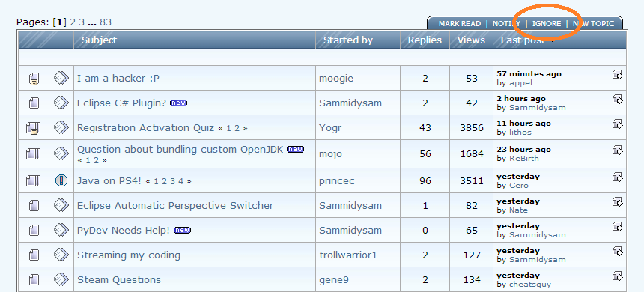
Task: Click the new badge next to Eclipse C# Plugin
Action: (179, 103)
